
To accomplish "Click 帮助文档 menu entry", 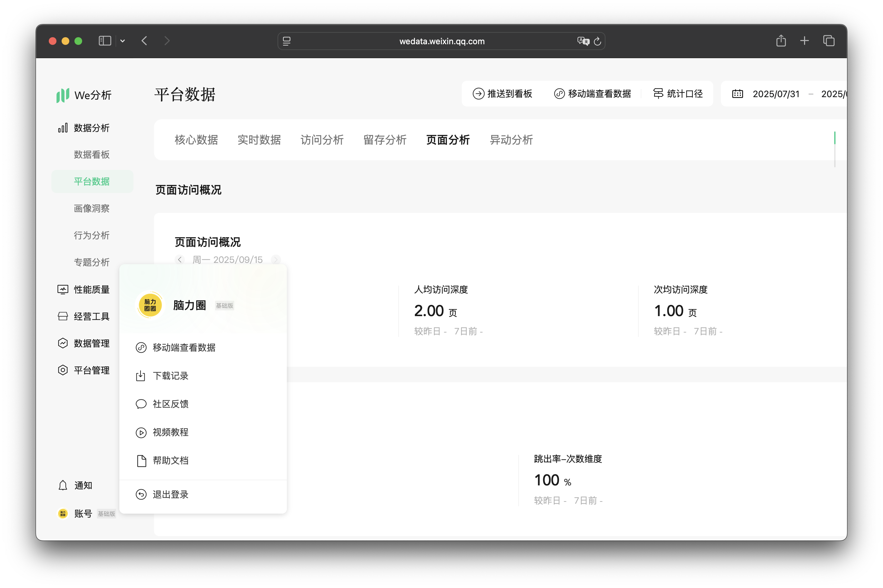I will click(170, 460).
